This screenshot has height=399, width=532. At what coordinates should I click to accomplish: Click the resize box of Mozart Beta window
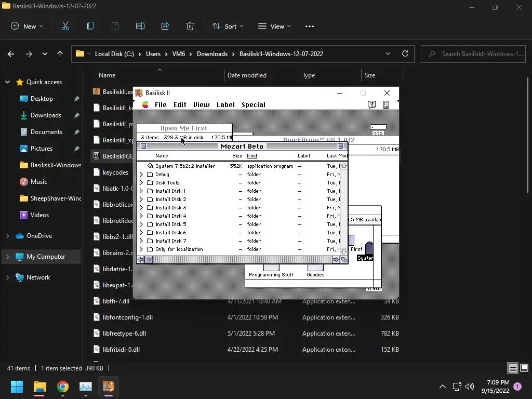point(344,260)
